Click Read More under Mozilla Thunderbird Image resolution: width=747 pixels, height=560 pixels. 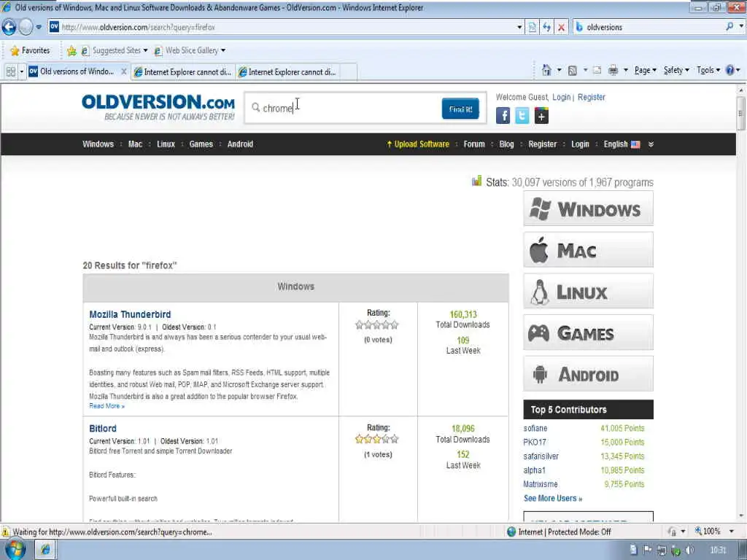click(107, 406)
